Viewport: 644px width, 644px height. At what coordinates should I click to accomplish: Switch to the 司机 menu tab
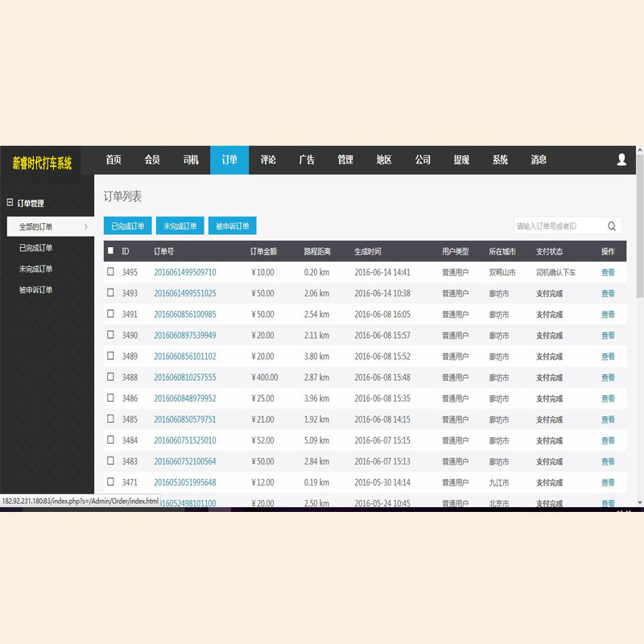pos(191,160)
